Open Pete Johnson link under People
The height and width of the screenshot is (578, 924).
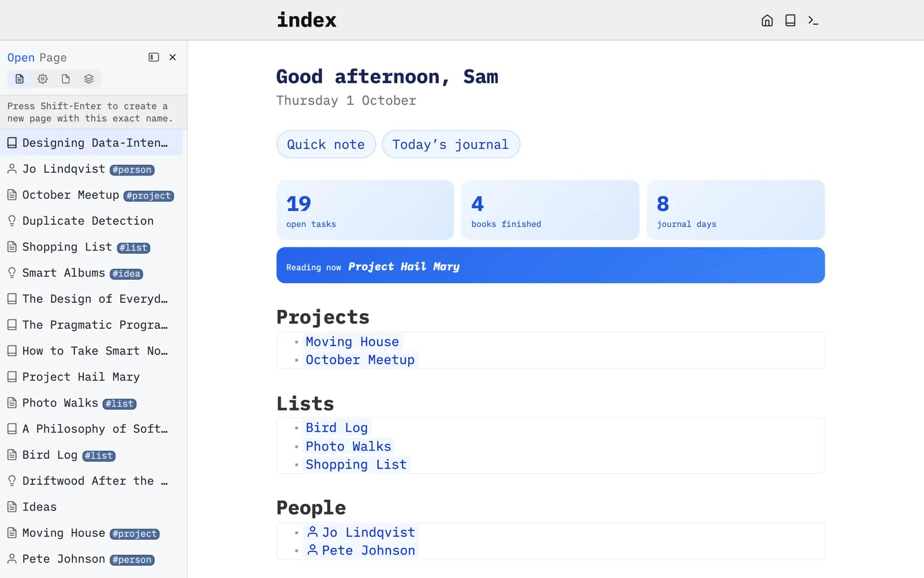[x=361, y=550]
